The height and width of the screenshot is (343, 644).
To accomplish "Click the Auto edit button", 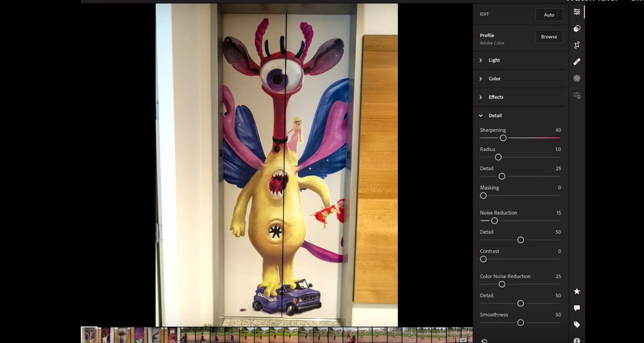I will pos(549,15).
